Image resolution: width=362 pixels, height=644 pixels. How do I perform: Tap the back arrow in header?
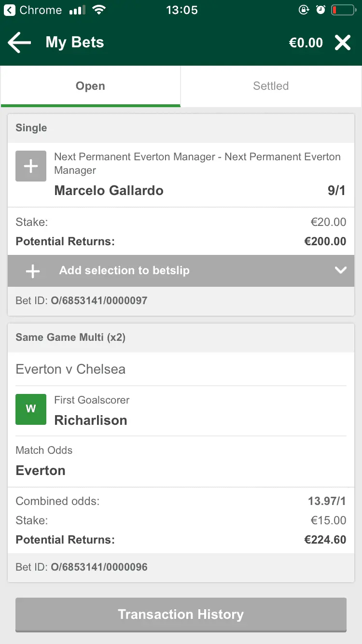[19, 43]
